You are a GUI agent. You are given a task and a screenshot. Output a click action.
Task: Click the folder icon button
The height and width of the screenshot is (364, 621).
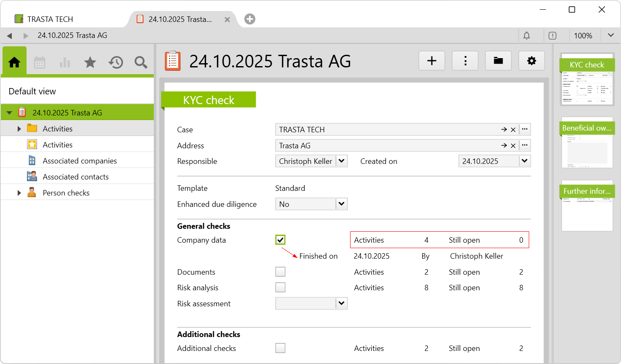pyautogui.click(x=498, y=61)
